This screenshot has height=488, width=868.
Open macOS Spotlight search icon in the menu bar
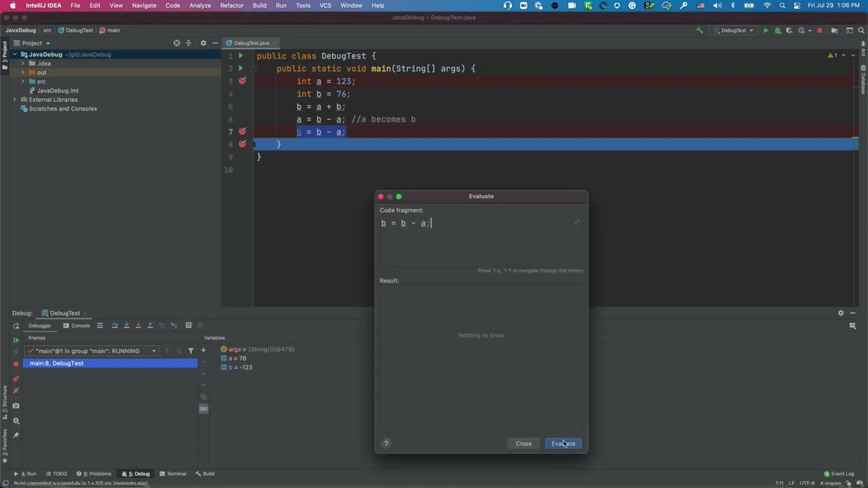coord(783,5)
